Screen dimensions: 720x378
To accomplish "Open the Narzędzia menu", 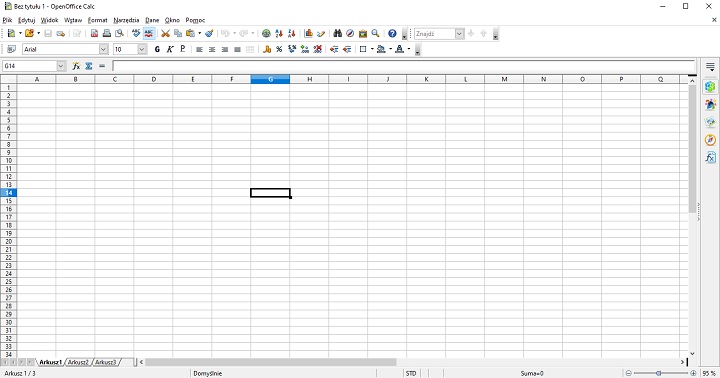I will coord(126,20).
